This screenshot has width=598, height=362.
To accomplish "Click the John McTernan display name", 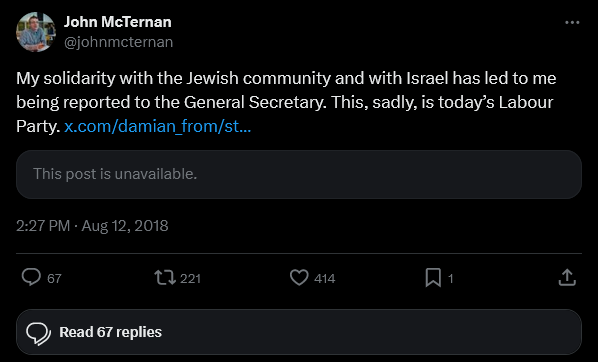I will tap(117, 22).
